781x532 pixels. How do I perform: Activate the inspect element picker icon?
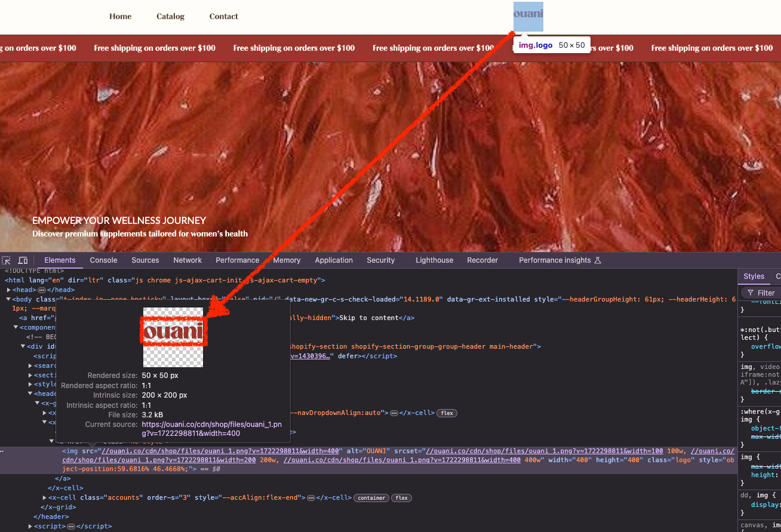tap(7, 260)
